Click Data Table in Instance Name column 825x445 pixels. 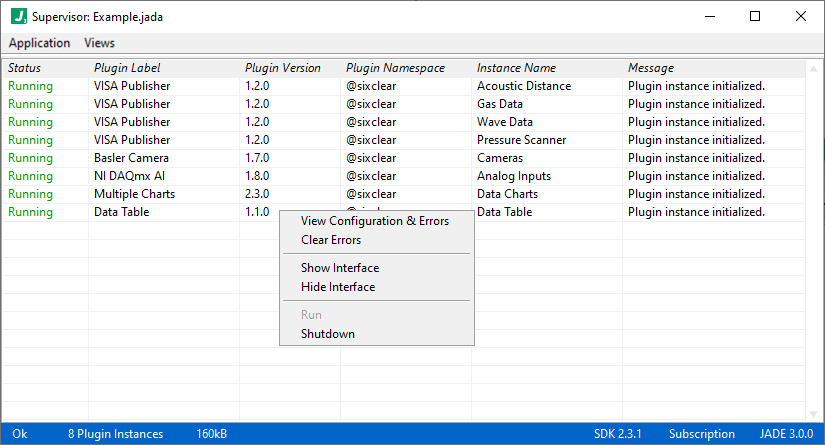[505, 212]
